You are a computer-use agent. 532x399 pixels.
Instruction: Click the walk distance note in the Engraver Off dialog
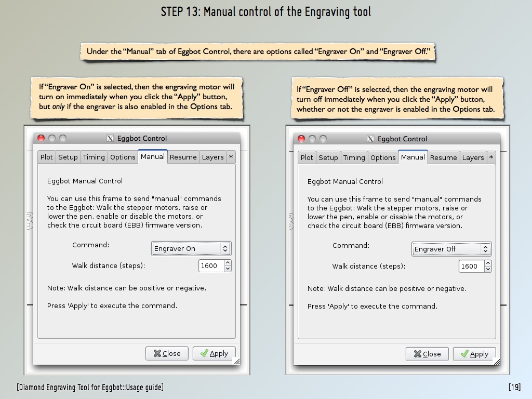point(387,289)
